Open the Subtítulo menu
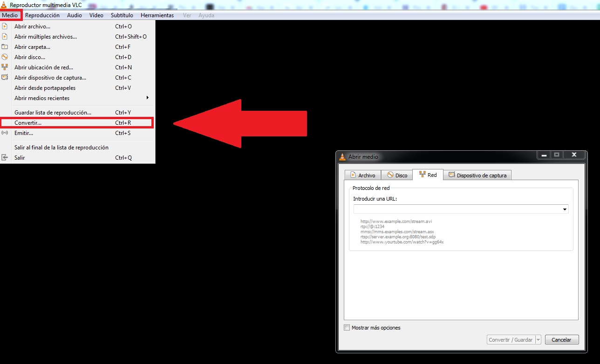The width and height of the screenshot is (600, 364). point(122,15)
